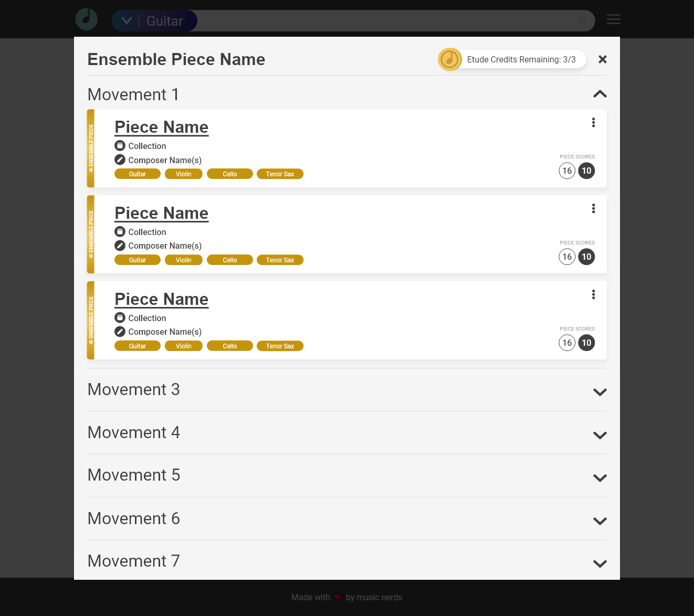Select Violin tag on first piece
The height and width of the screenshot is (616, 694).
point(183,174)
